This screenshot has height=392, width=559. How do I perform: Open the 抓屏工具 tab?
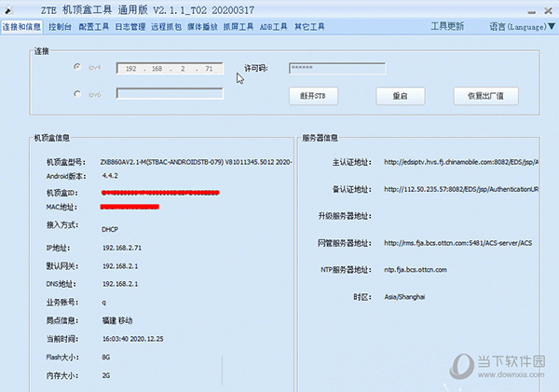click(x=239, y=27)
